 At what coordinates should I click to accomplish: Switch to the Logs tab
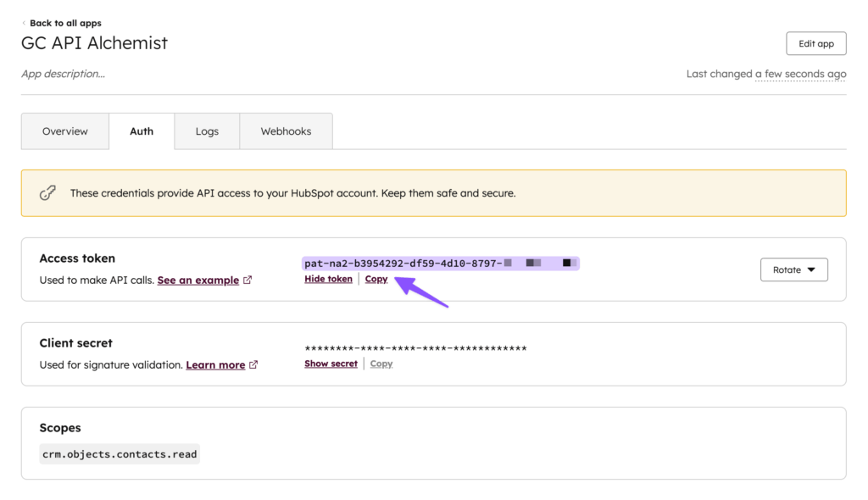[x=207, y=131]
